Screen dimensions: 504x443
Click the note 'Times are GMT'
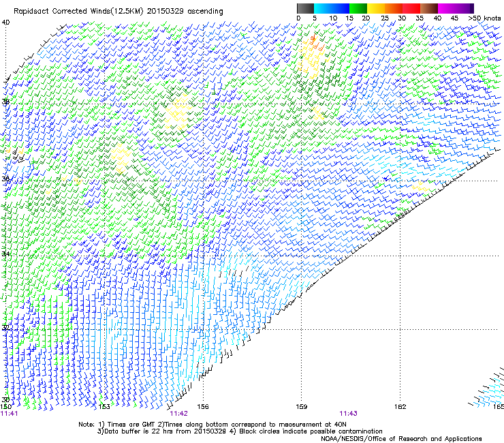pyautogui.click(x=130, y=425)
